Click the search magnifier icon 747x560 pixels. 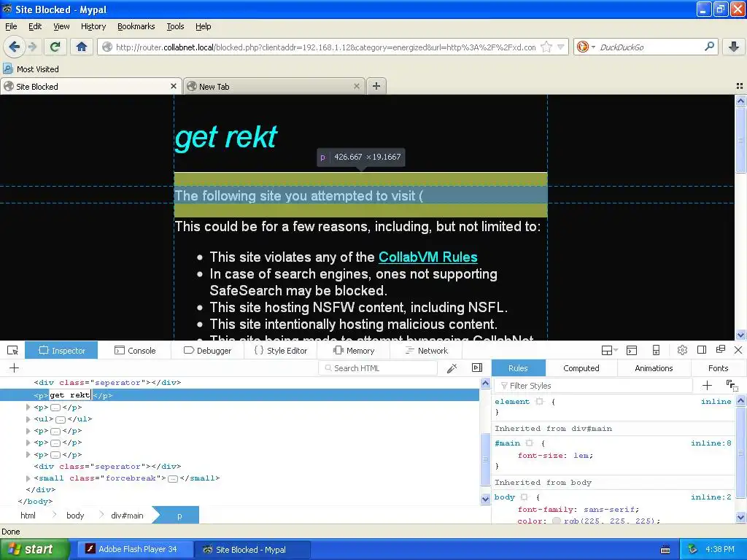[709, 47]
